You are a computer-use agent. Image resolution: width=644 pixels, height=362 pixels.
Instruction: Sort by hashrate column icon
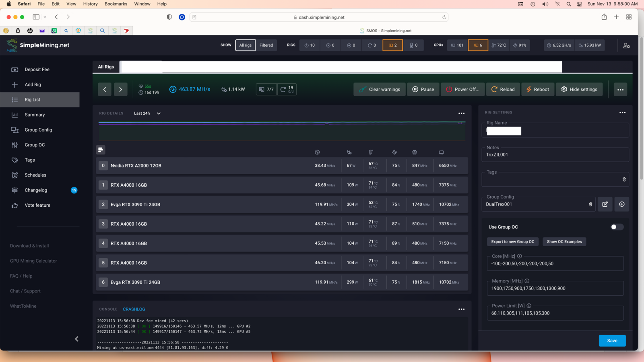[317, 152]
